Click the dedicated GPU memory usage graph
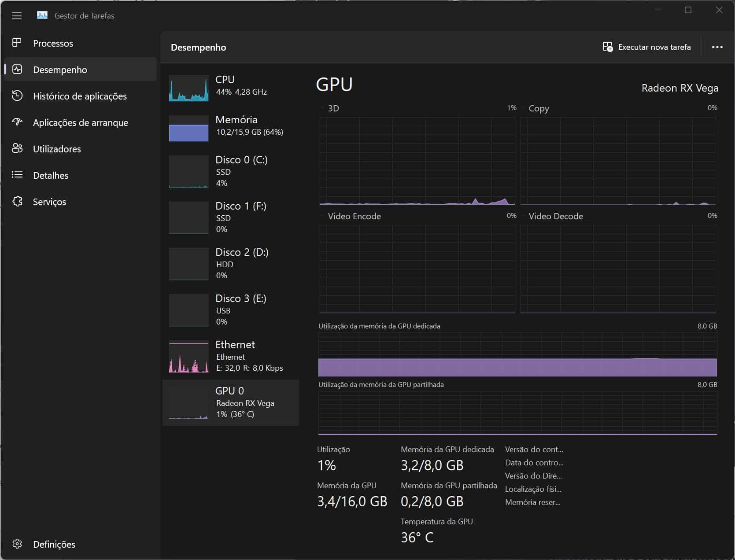 point(517,355)
